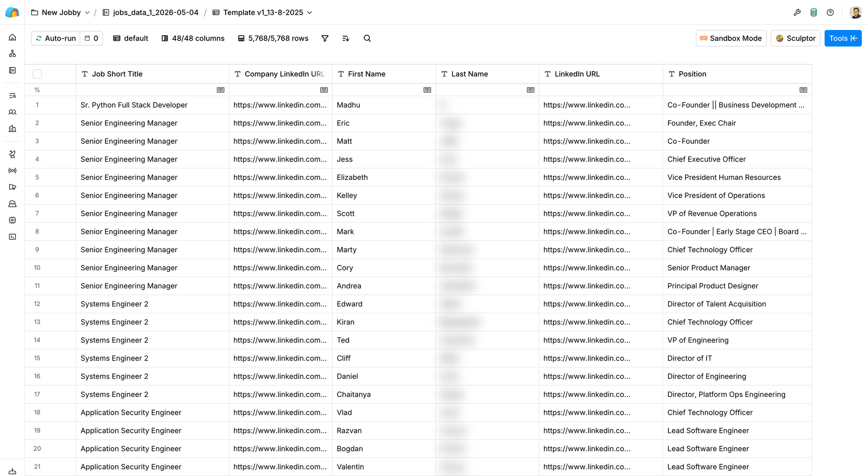Click the First Name column header

[x=384, y=74]
